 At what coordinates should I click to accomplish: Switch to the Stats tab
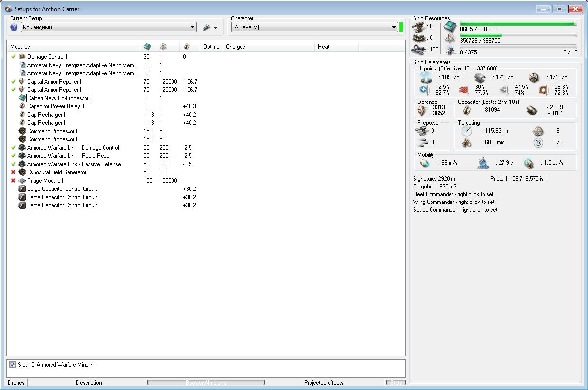[396, 383]
